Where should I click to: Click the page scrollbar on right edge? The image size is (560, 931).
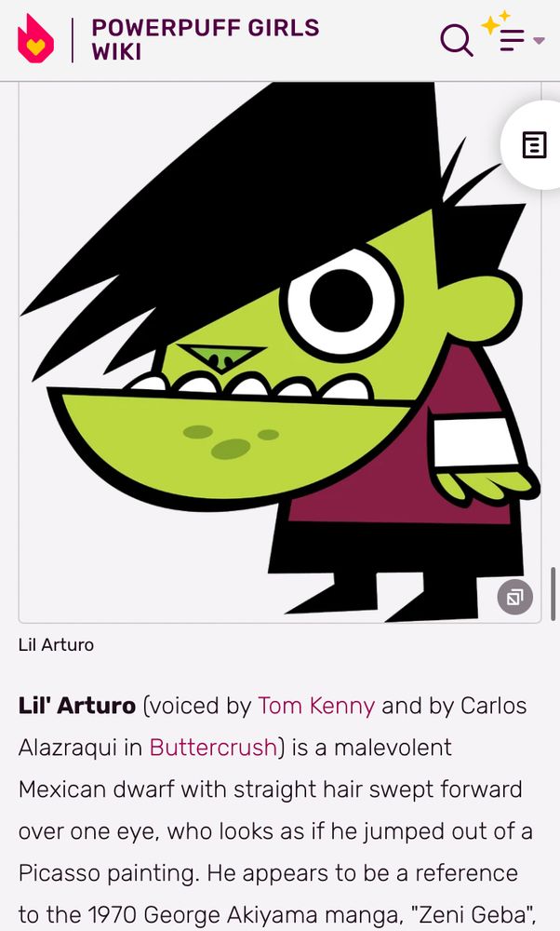553,594
